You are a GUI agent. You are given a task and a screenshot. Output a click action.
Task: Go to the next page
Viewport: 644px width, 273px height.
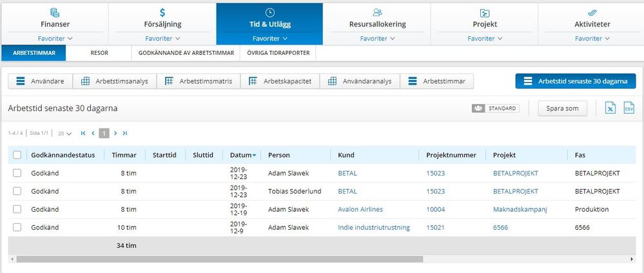[x=115, y=133]
